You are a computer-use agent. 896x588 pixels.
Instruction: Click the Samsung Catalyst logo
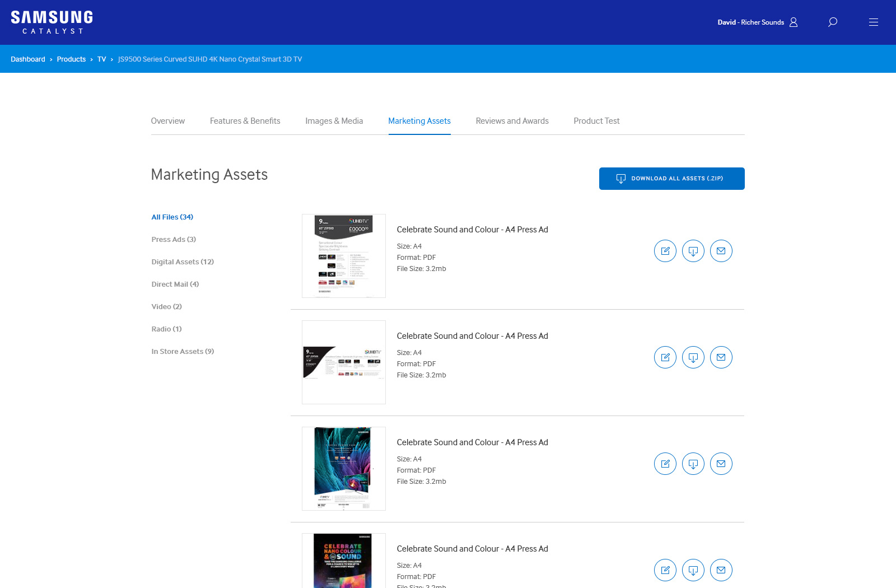(52, 22)
